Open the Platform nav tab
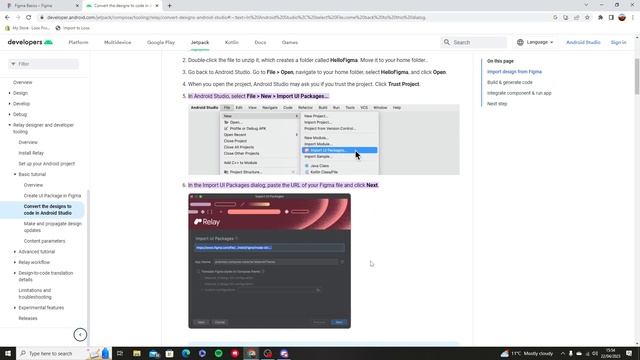This screenshot has height=360, width=640. coord(78,42)
